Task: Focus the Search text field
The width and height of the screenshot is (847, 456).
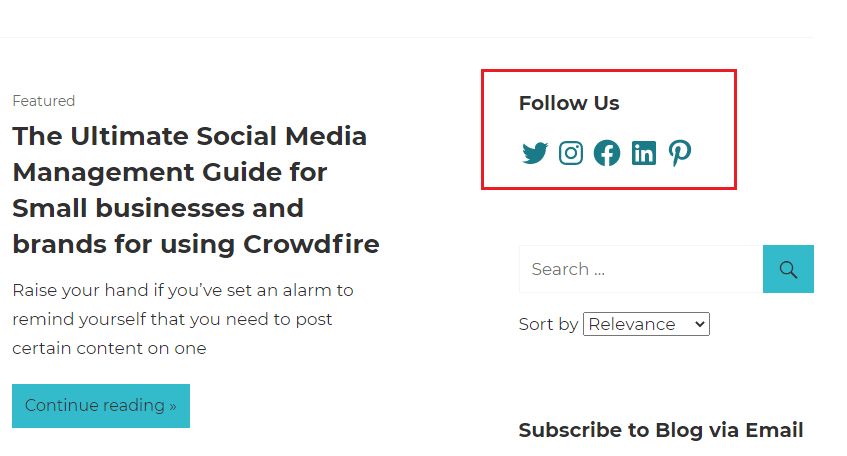Action: coord(640,269)
